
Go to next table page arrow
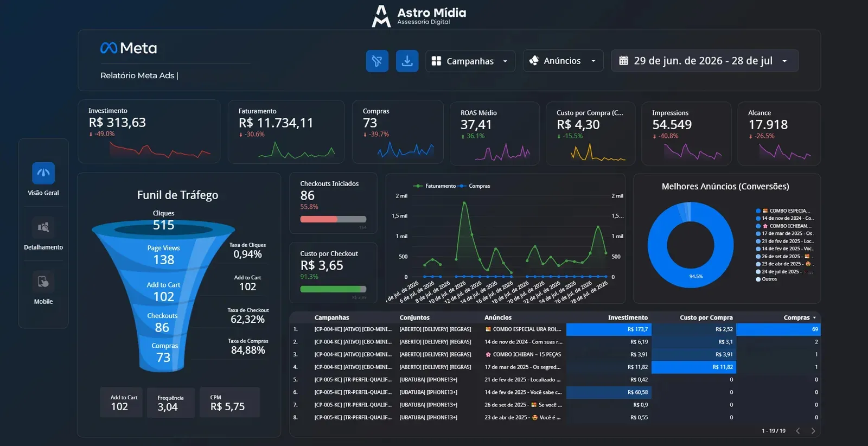(x=813, y=431)
